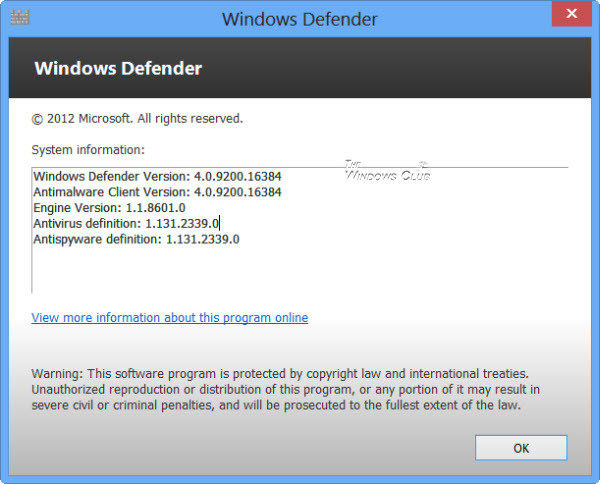
Task: Click the Windows Defender castle icon in title bar
Action: pos(20,17)
